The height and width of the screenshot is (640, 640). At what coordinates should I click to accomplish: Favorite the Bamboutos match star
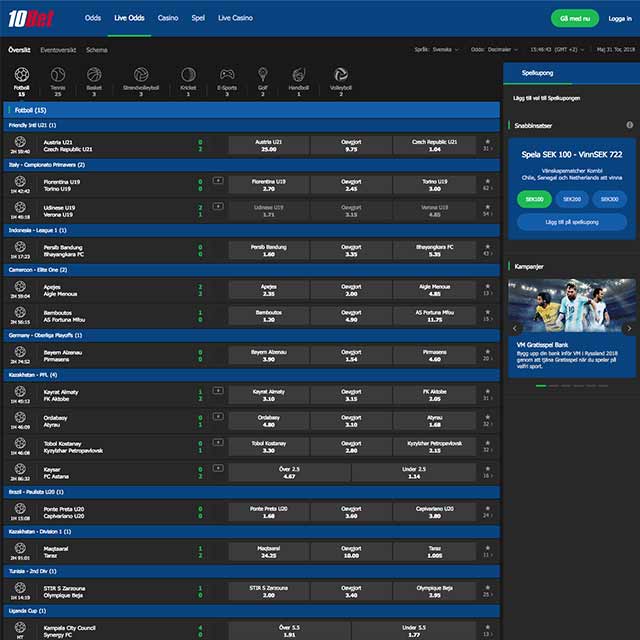(x=487, y=312)
